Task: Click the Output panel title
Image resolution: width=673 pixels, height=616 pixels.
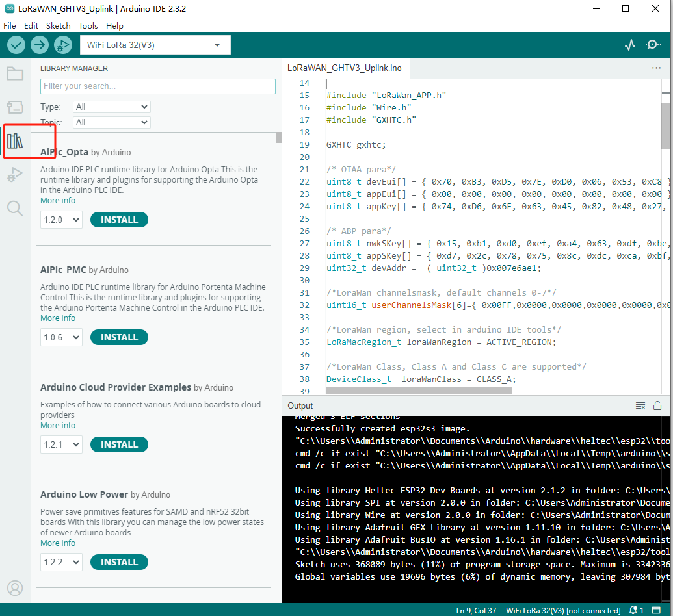Action: pyautogui.click(x=300, y=406)
